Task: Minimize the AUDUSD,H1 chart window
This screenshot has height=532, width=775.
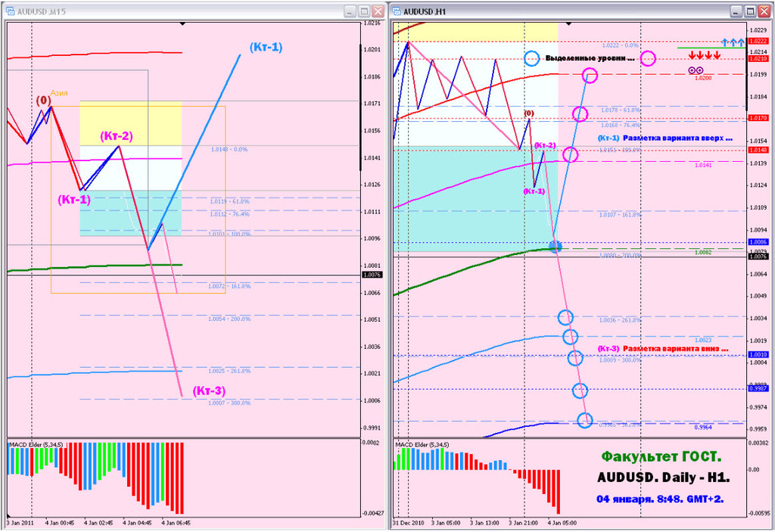Action: click(x=736, y=11)
